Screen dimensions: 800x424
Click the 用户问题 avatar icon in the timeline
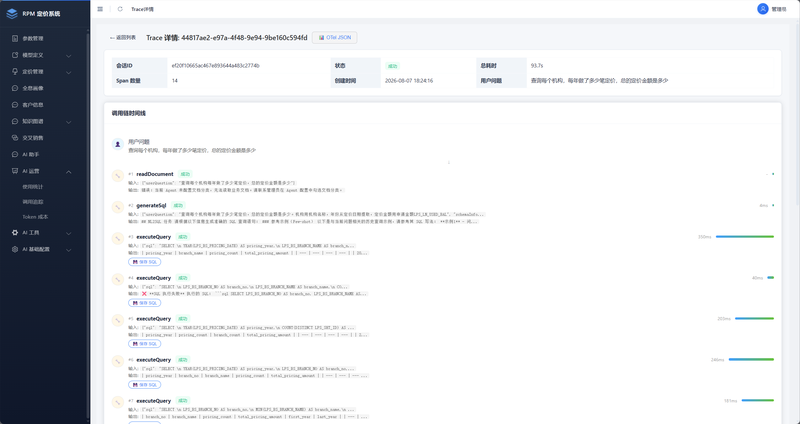point(118,144)
